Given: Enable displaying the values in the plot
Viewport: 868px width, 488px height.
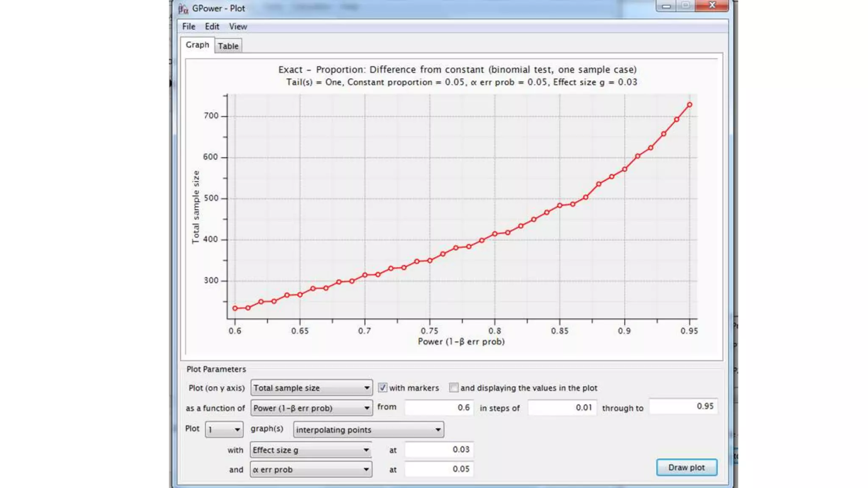Looking at the screenshot, I should [x=453, y=388].
